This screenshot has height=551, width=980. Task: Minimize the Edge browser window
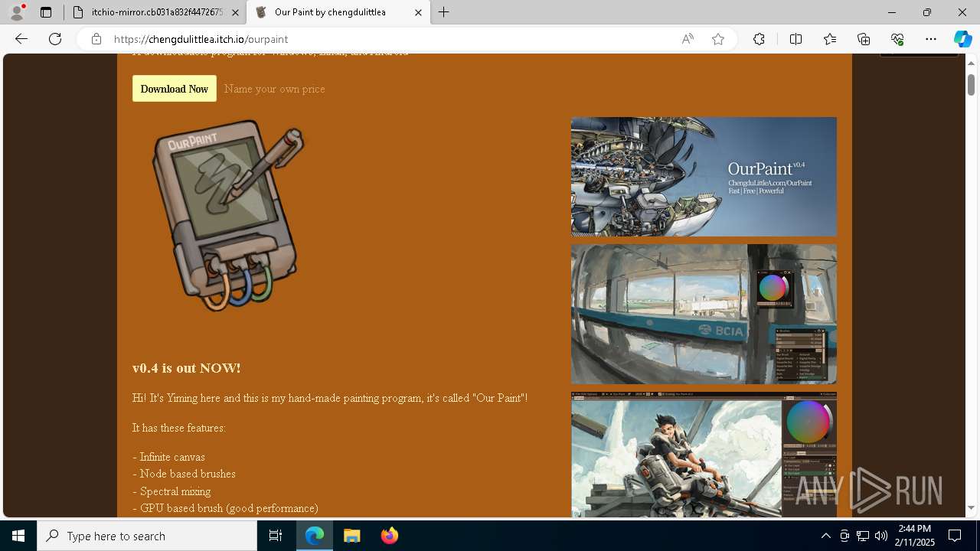coord(892,12)
